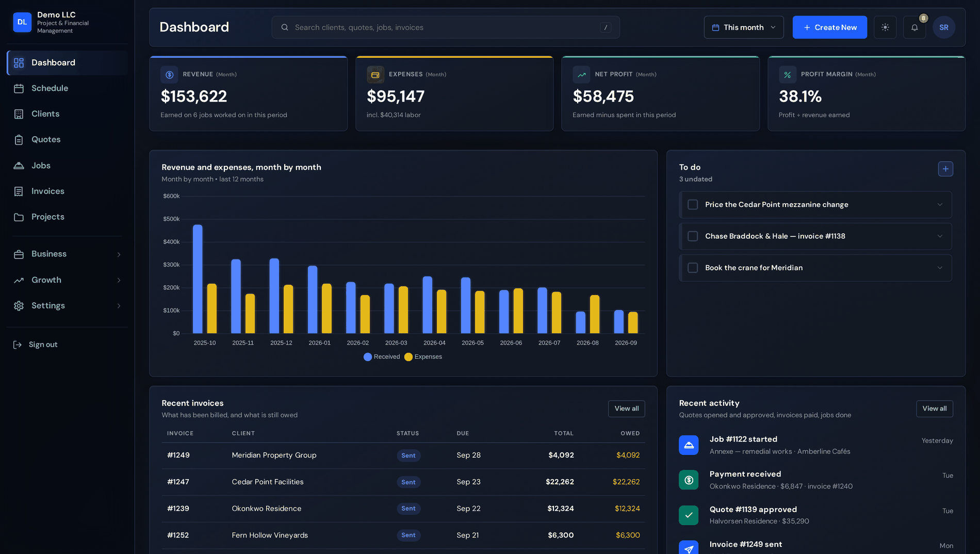This screenshot has width=980, height=554.
Task: Check off Price the Cedar Point mezzanine change
Action: 693,205
